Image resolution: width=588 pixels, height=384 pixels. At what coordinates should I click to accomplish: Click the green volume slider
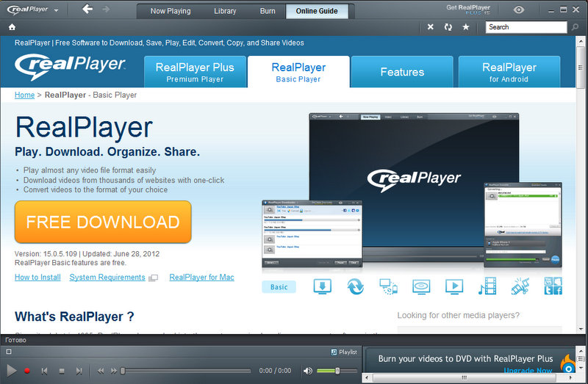pos(337,371)
